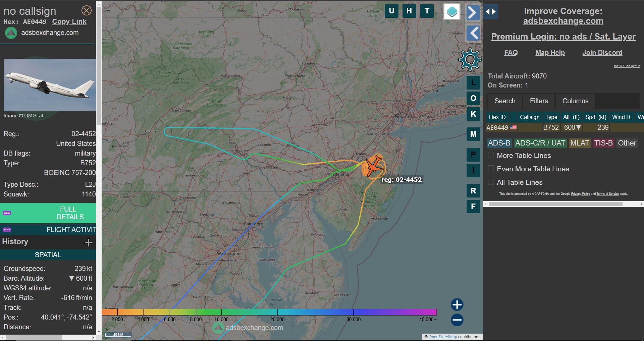Open the FAQ link

[x=511, y=53]
